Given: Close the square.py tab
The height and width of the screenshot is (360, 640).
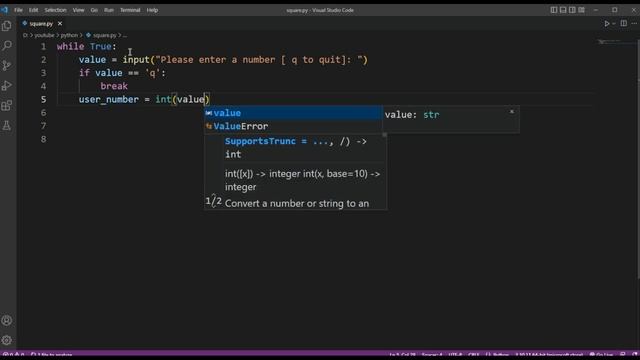Looking at the screenshot, I should pos(60,24).
